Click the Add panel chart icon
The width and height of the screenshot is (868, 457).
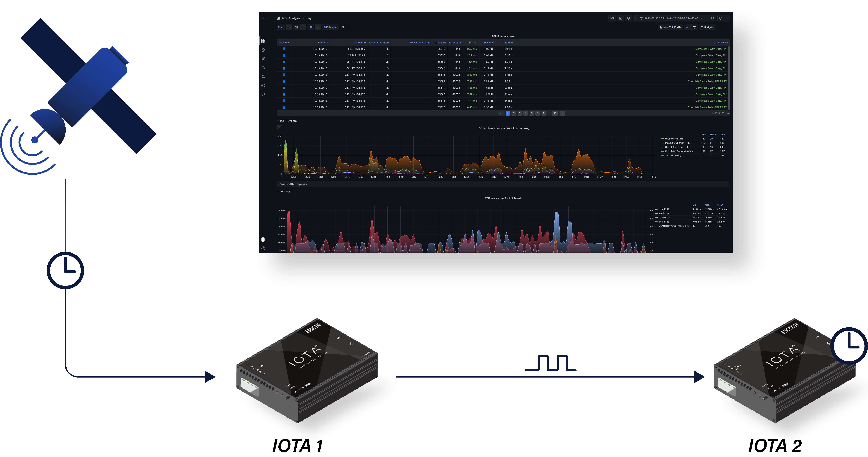click(x=612, y=18)
